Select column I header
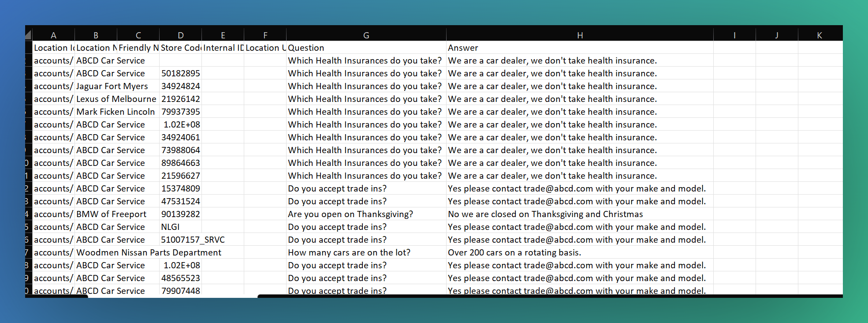This screenshot has height=323, width=868. 734,35
